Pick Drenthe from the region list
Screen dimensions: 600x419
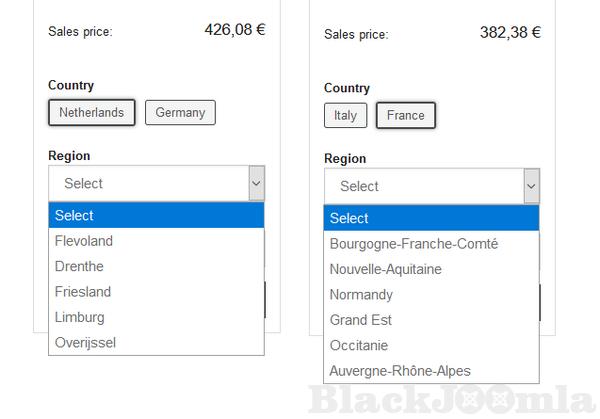point(80,267)
